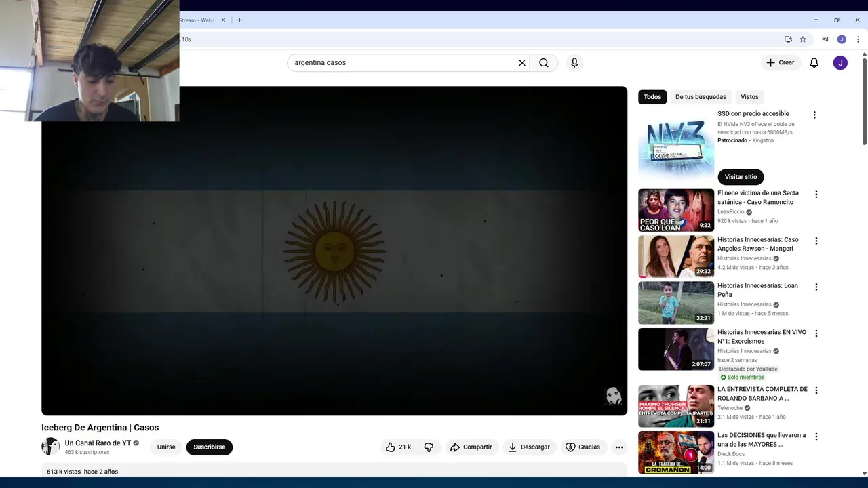This screenshot has width=868, height=488.
Task: Open Dieck Docs channel link
Action: [x=731, y=454]
